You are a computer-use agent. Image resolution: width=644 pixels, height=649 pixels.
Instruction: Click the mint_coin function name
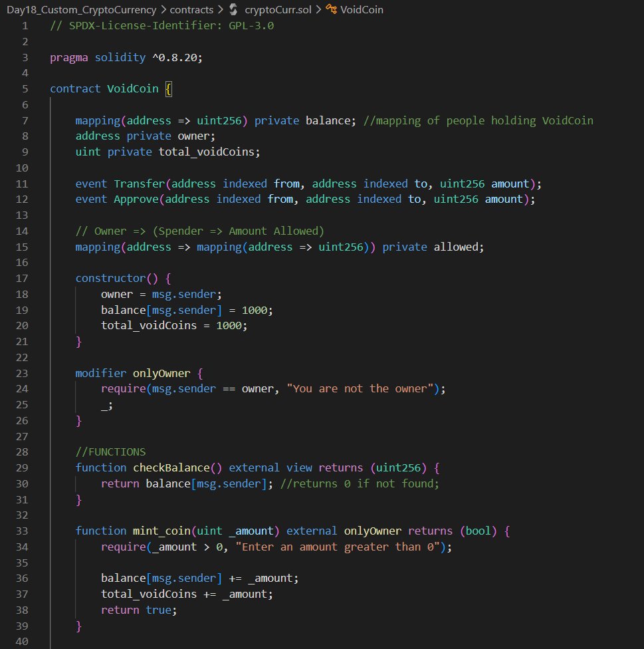[x=161, y=531]
